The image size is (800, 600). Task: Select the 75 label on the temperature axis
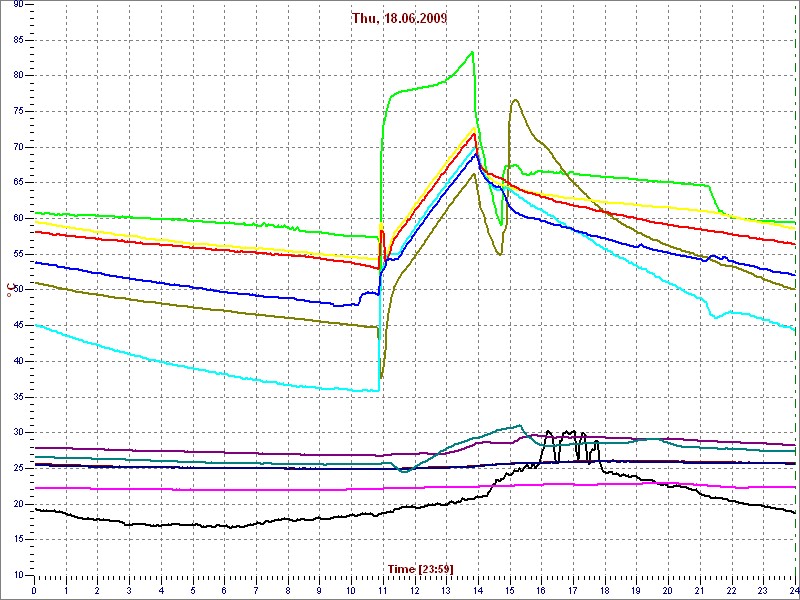17,112
